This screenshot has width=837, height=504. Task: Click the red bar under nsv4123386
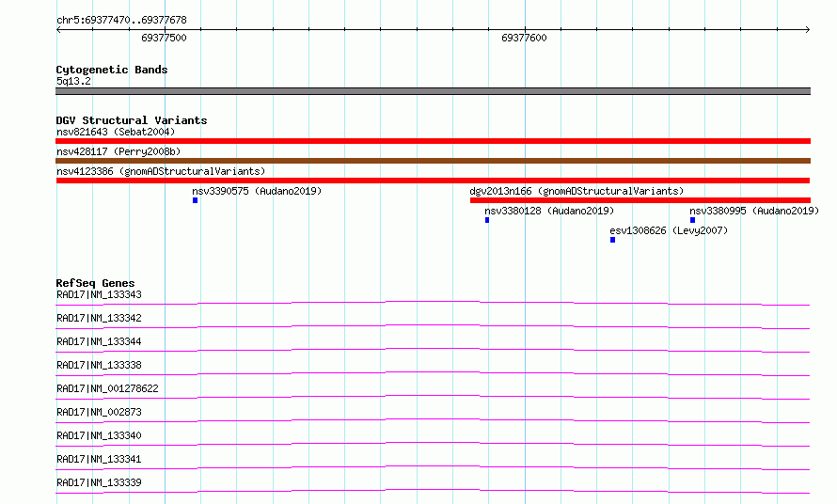433,181
